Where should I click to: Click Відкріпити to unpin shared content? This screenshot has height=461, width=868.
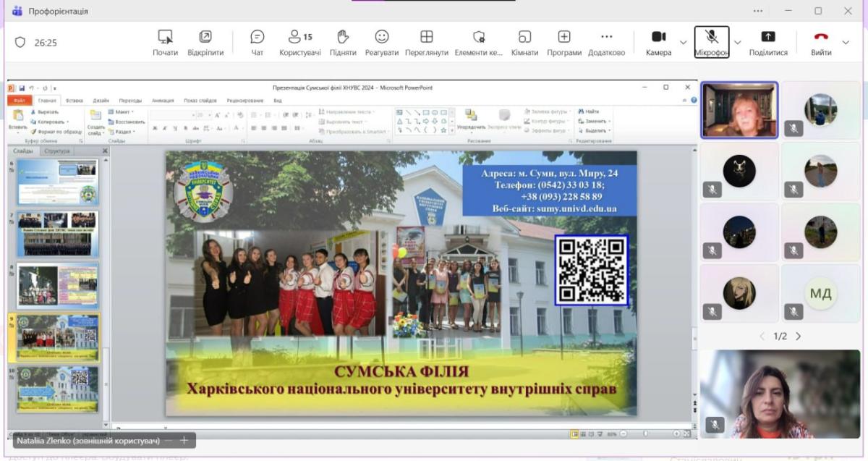[205, 43]
